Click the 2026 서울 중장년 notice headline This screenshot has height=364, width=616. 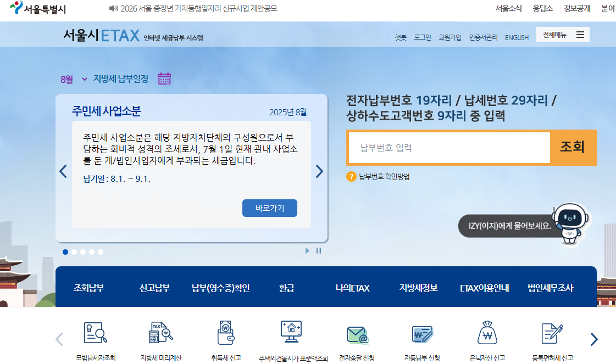click(x=199, y=8)
